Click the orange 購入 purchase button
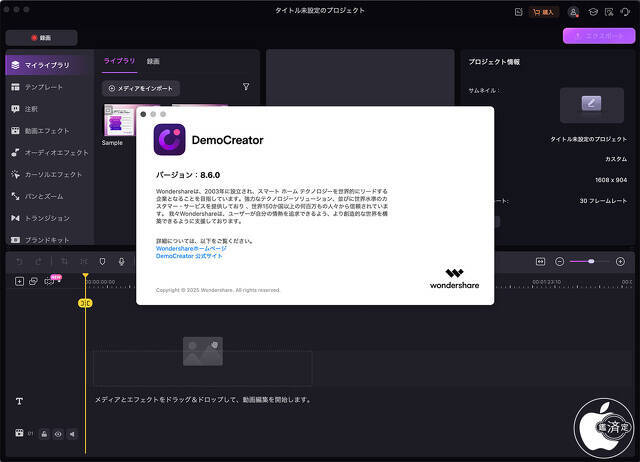 tap(543, 12)
